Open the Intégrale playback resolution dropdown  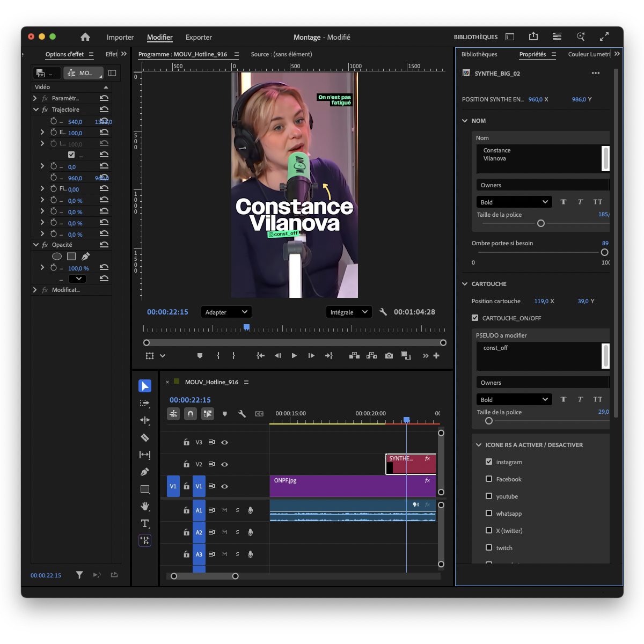click(x=349, y=312)
